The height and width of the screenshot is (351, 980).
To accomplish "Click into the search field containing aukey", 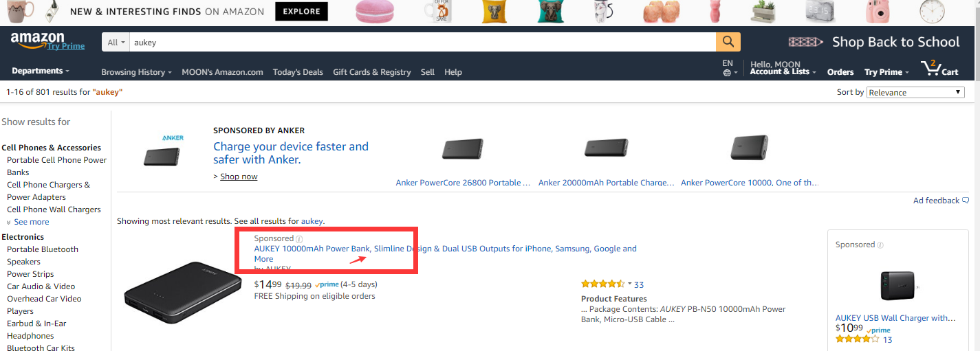I will tap(422, 43).
